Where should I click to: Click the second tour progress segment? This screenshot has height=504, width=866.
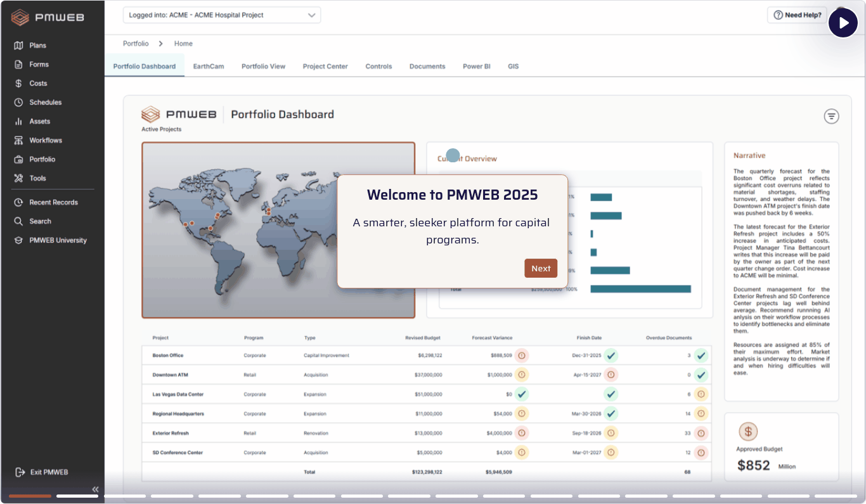[77, 496]
